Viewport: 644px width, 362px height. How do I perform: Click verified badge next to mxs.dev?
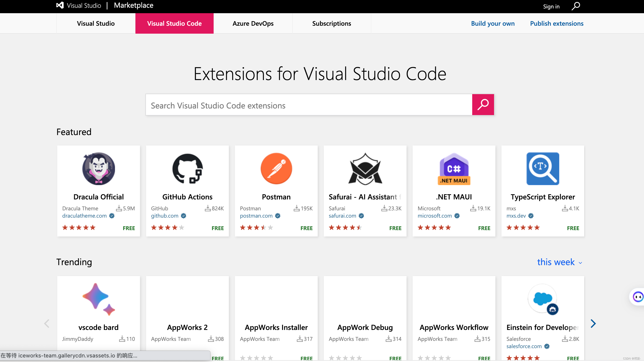pos(531,216)
